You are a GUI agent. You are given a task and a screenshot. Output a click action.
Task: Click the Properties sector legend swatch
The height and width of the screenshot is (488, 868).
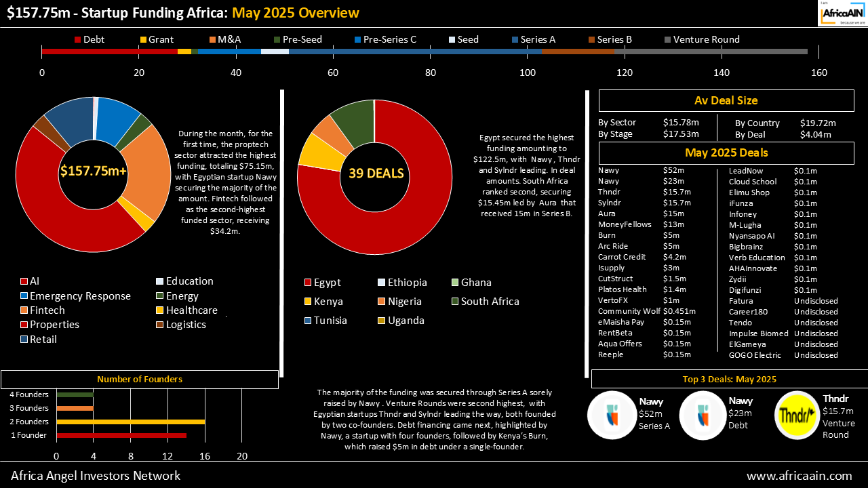(24, 325)
